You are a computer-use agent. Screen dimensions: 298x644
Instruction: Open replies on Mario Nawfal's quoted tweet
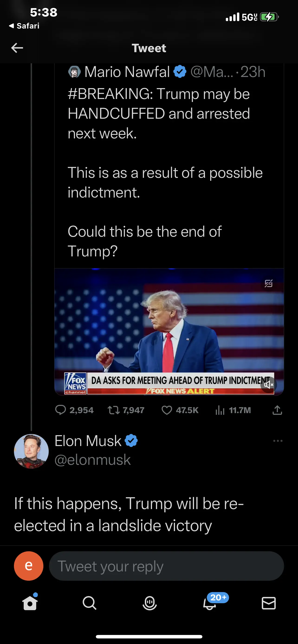pyautogui.click(x=61, y=410)
